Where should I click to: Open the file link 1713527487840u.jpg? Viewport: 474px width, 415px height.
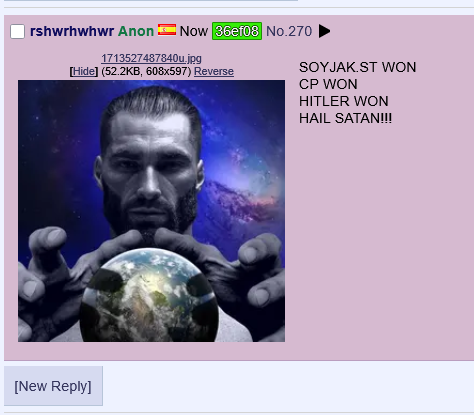point(151,58)
